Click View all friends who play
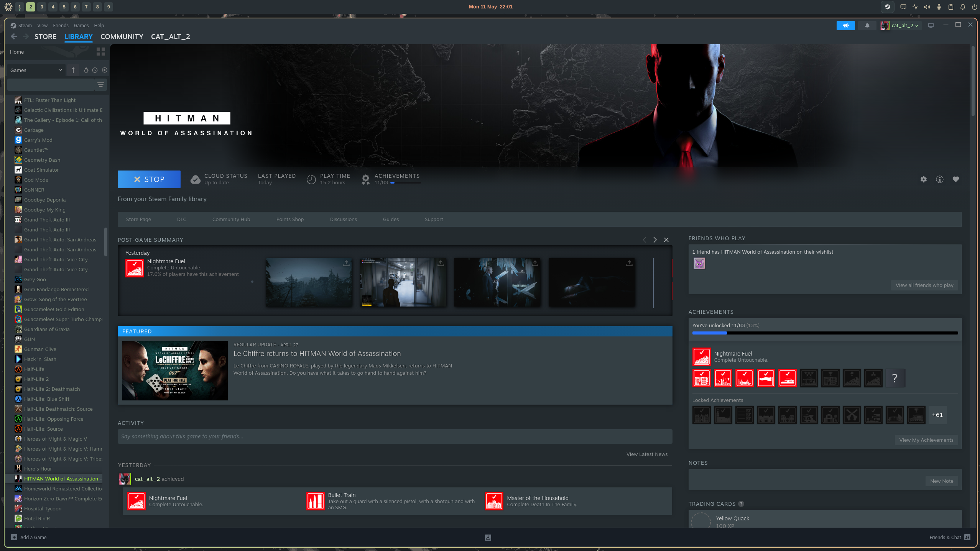Screen dimensions: 980x551 924,285
